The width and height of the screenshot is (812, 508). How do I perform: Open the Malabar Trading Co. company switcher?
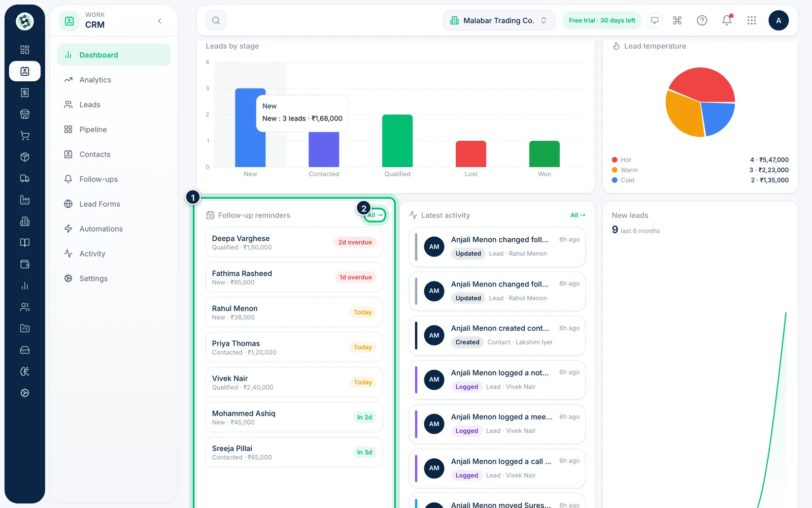tap(499, 20)
